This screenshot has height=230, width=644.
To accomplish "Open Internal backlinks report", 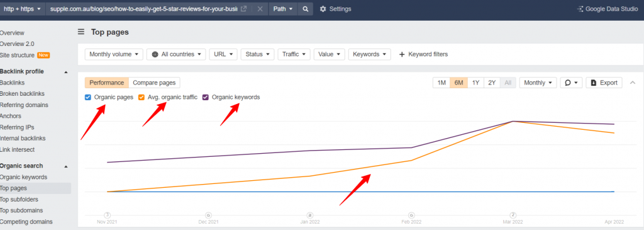I will tap(23, 138).
